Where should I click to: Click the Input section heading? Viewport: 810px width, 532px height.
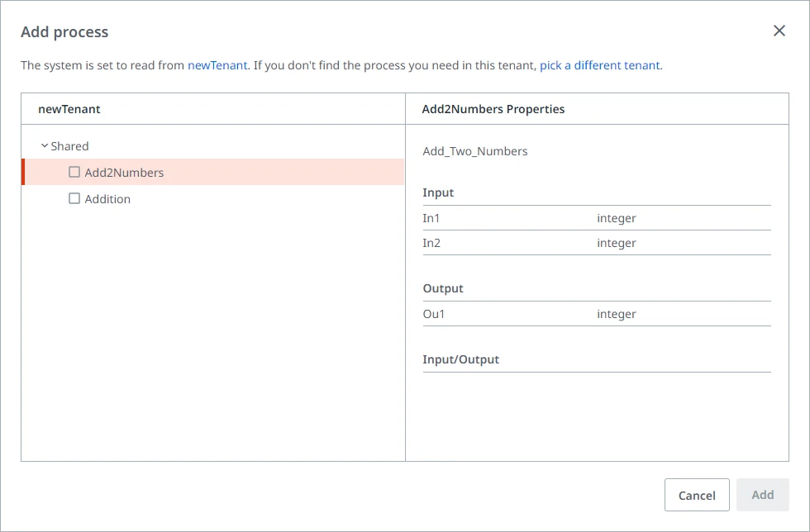click(438, 192)
